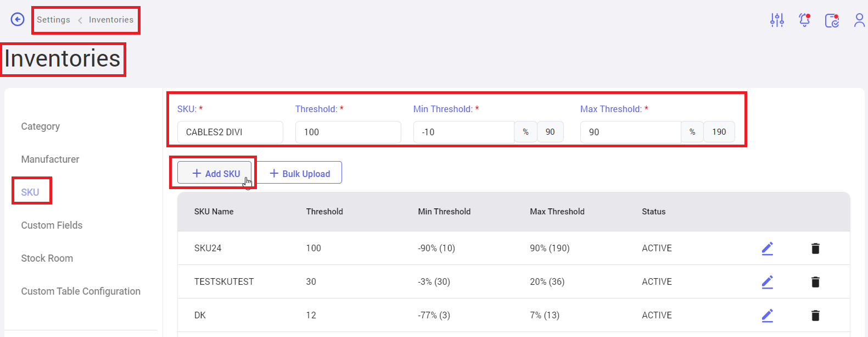Focus the Min Threshold input showing -10

click(x=464, y=132)
